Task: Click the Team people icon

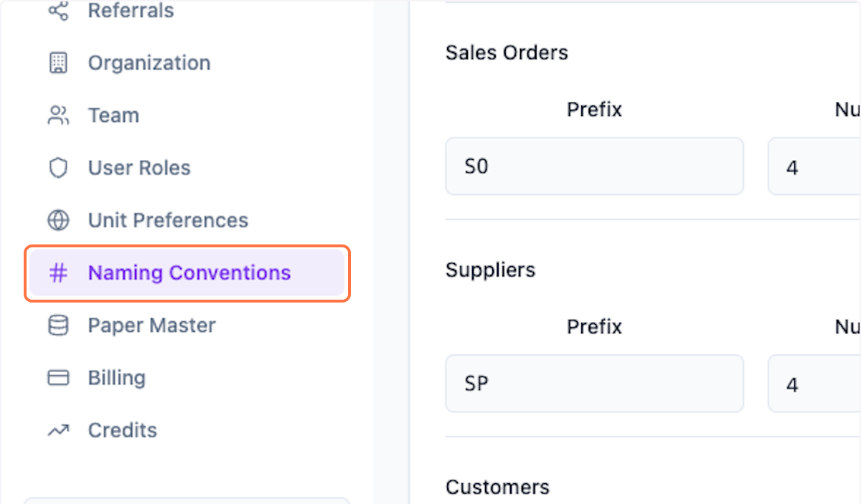Action: 58,115
